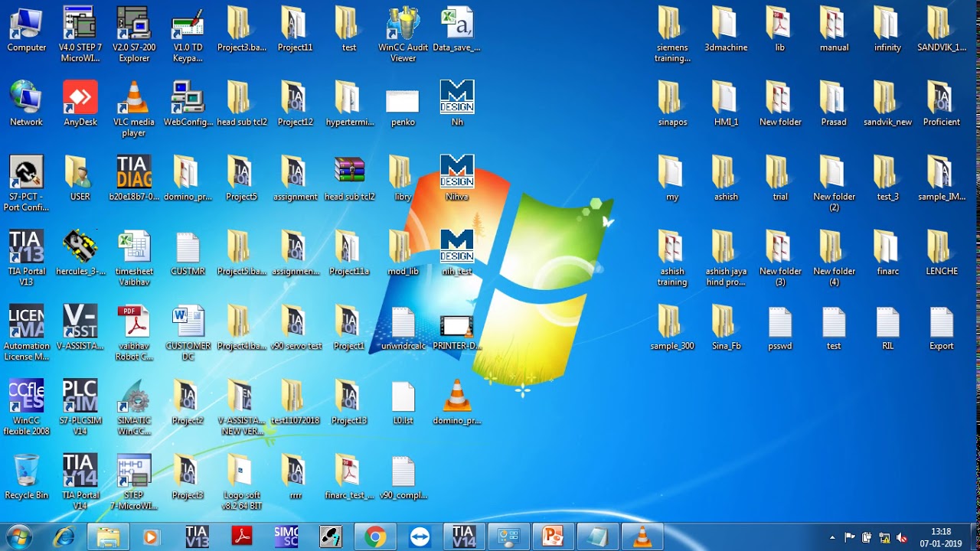This screenshot has width=980, height=551.
Task: Select the RIL file icon
Action: [887, 328]
